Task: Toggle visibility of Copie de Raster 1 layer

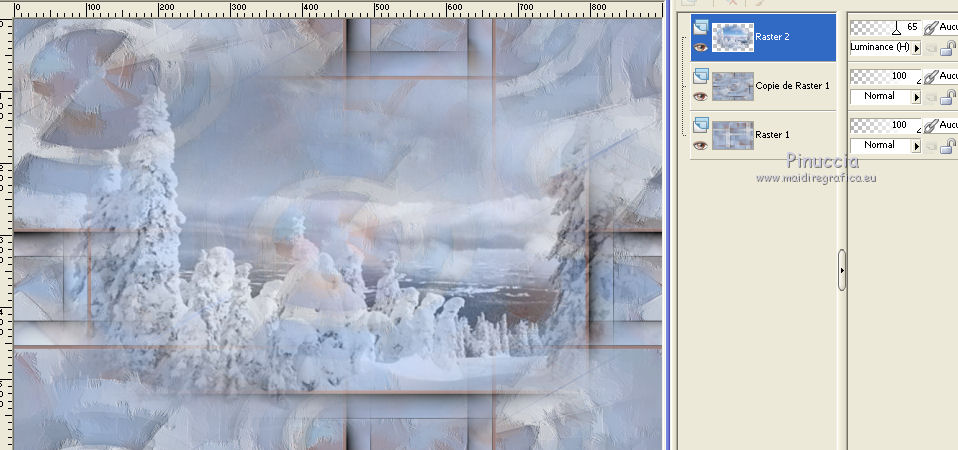Action: (x=700, y=96)
